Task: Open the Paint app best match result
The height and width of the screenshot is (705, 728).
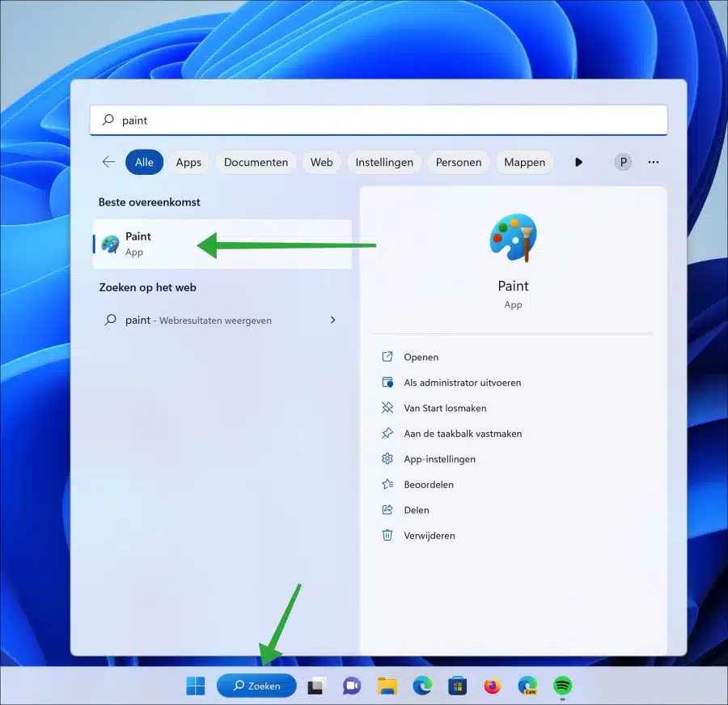Action: click(222, 244)
